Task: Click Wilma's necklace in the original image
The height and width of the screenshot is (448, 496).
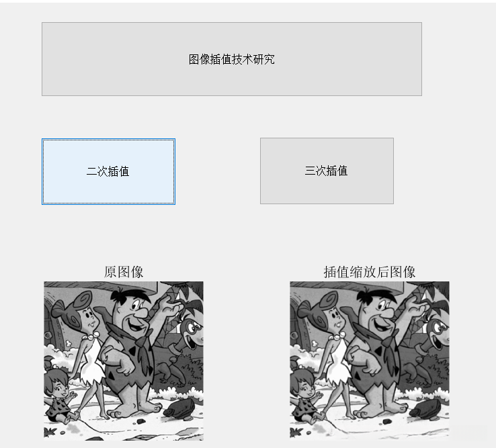Action: tap(91, 336)
